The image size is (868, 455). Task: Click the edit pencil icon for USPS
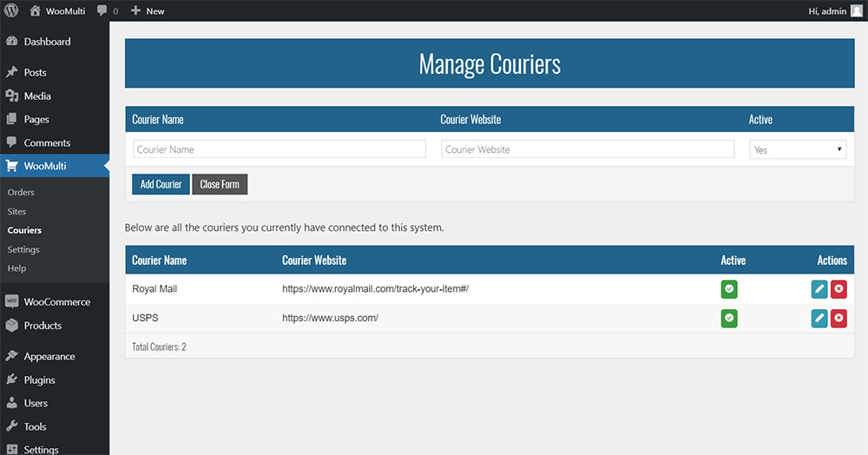point(819,319)
